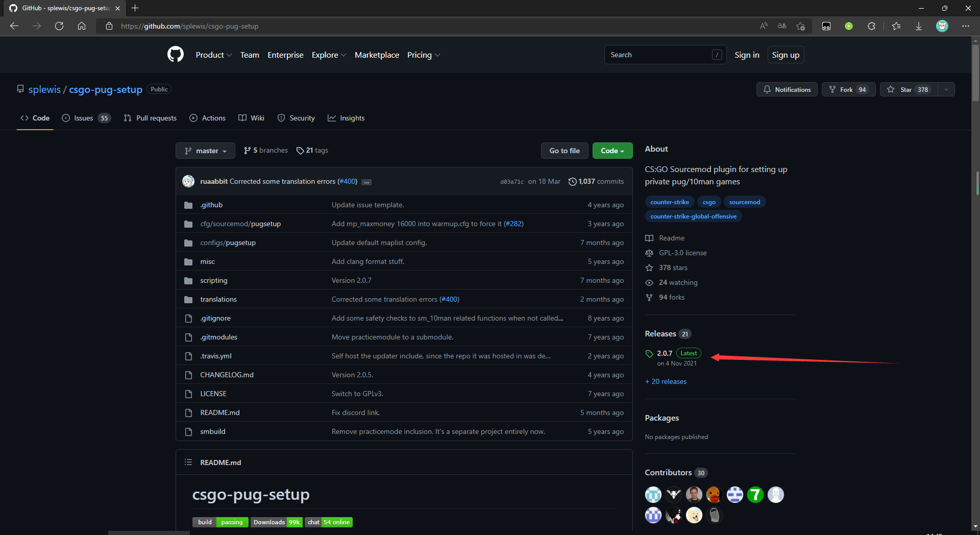Open the Product dropdown menu

214,55
